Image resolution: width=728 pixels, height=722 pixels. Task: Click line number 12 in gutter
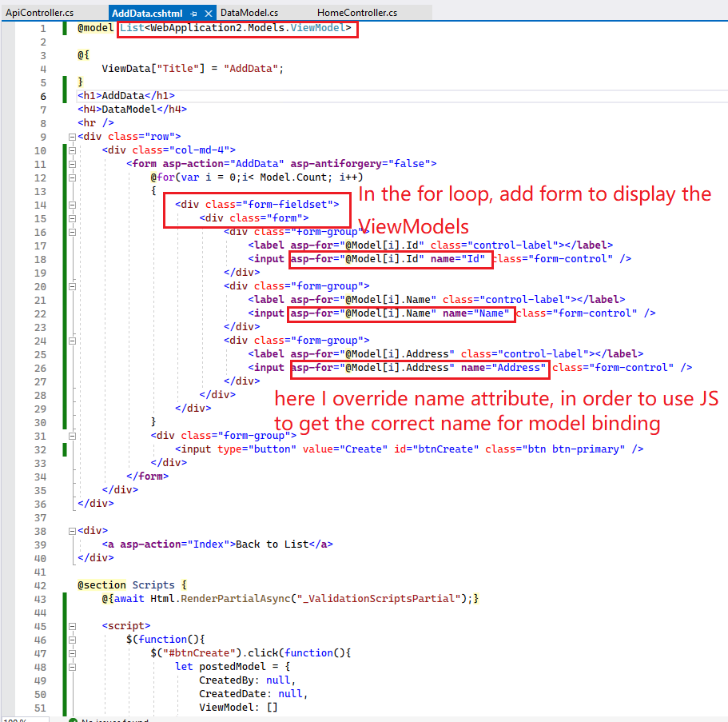click(x=41, y=178)
